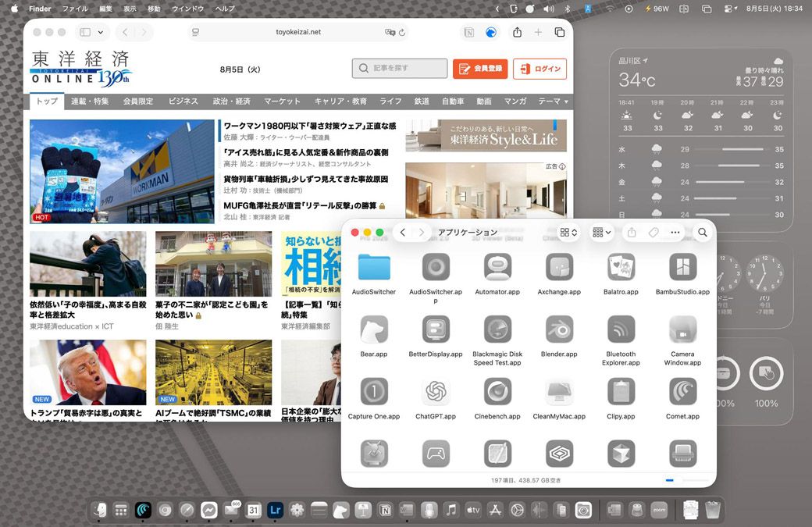Open the Clipy.app icon
812x527 pixels.
pos(621,391)
